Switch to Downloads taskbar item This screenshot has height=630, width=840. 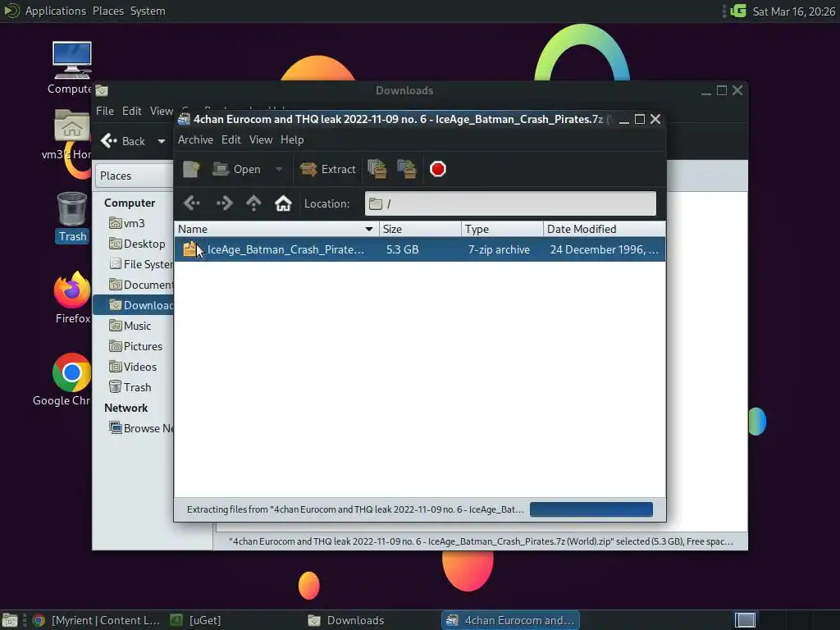click(x=346, y=620)
